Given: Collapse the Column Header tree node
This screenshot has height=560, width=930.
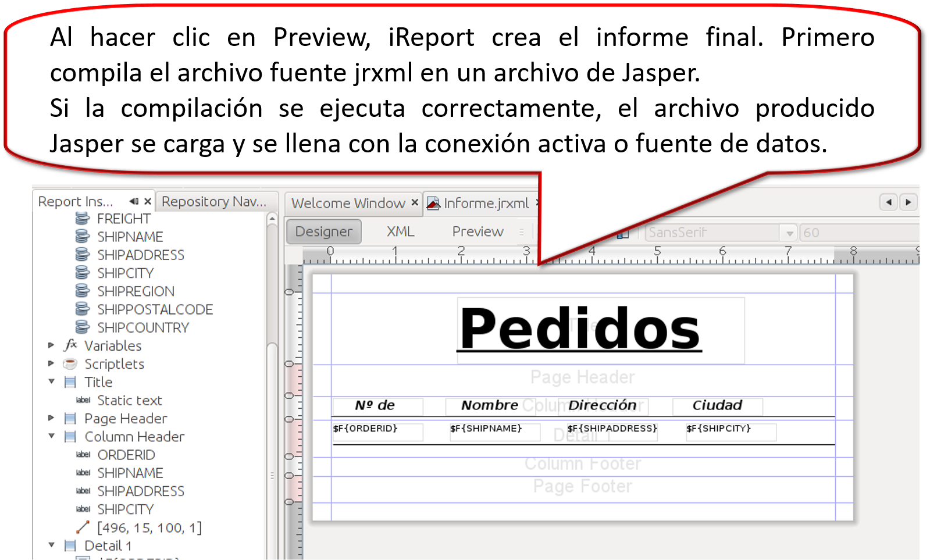Looking at the screenshot, I should click(x=51, y=436).
